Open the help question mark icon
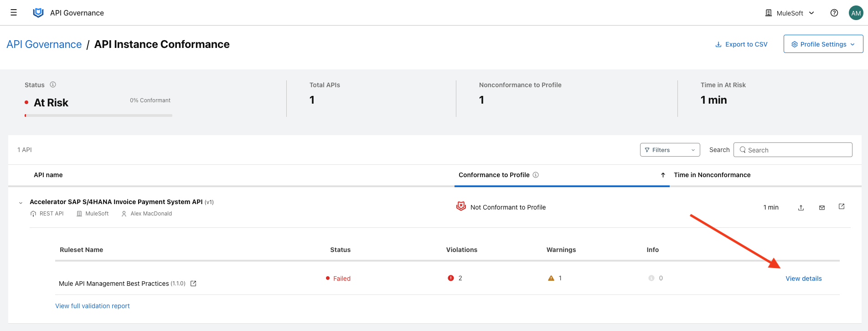Screen dimensions: 868x331 point(834,13)
